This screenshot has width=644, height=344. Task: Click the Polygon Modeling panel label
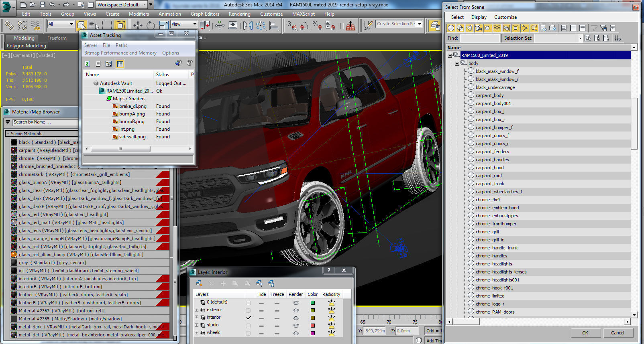26,46
